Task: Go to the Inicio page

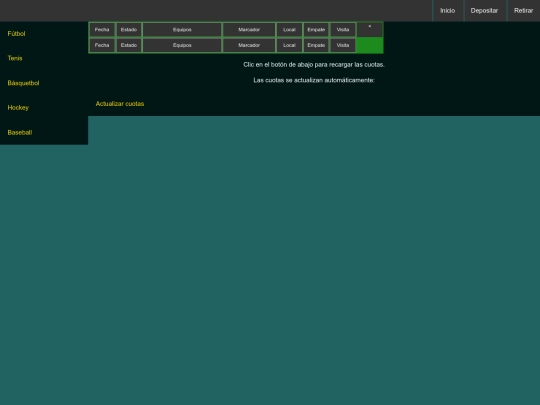Action: tap(447, 11)
